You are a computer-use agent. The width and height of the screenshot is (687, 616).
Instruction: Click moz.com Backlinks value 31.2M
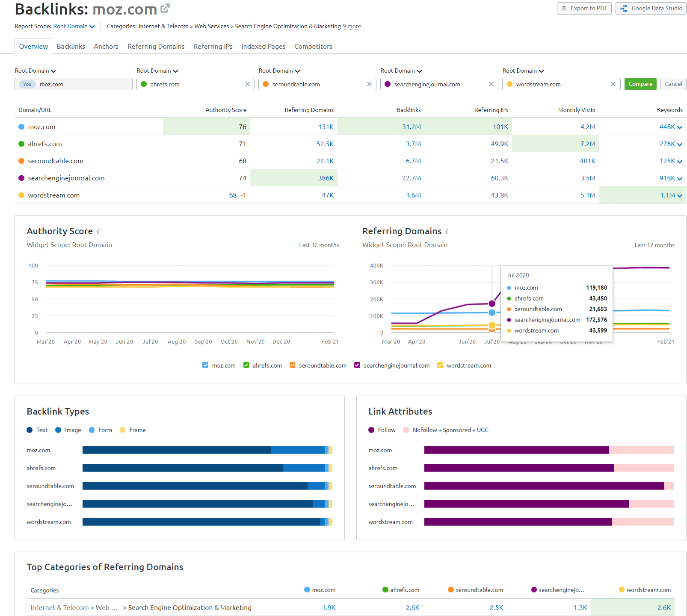tap(412, 127)
